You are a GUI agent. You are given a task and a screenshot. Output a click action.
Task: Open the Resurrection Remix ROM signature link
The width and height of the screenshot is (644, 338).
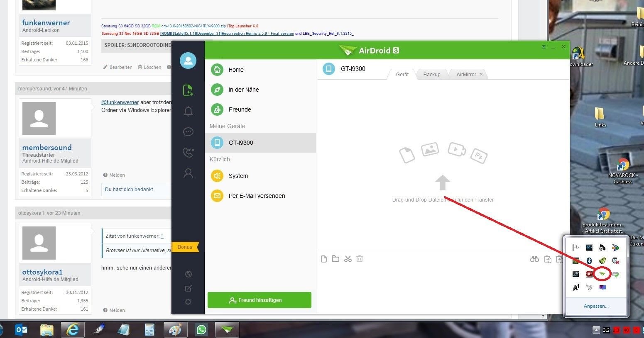tap(227, 34)
